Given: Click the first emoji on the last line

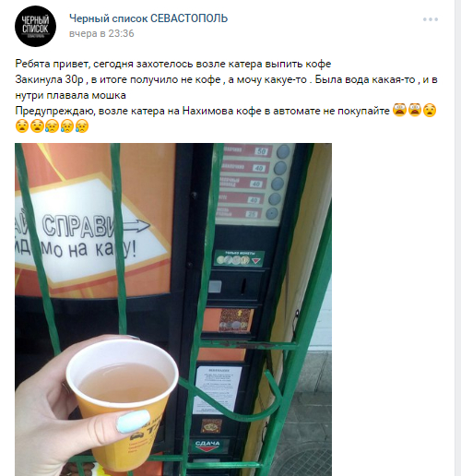Looking at the screenshot, I should coord(22,126).
